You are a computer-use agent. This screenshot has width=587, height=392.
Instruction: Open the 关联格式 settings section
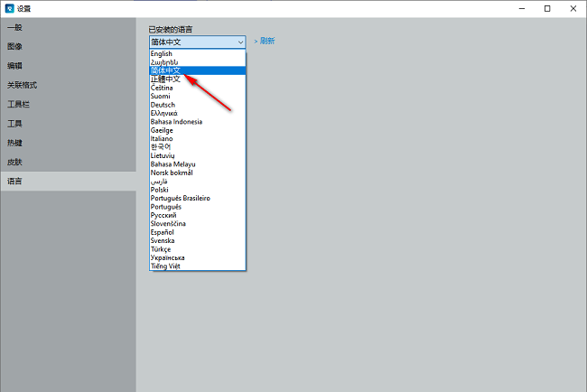pyautogui.click(x=68, y=85)
